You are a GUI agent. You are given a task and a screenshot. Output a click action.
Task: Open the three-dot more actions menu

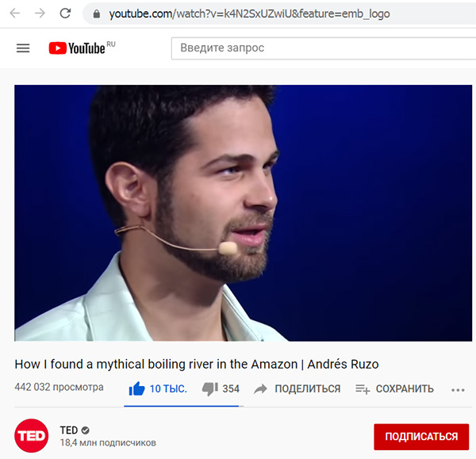458,390
